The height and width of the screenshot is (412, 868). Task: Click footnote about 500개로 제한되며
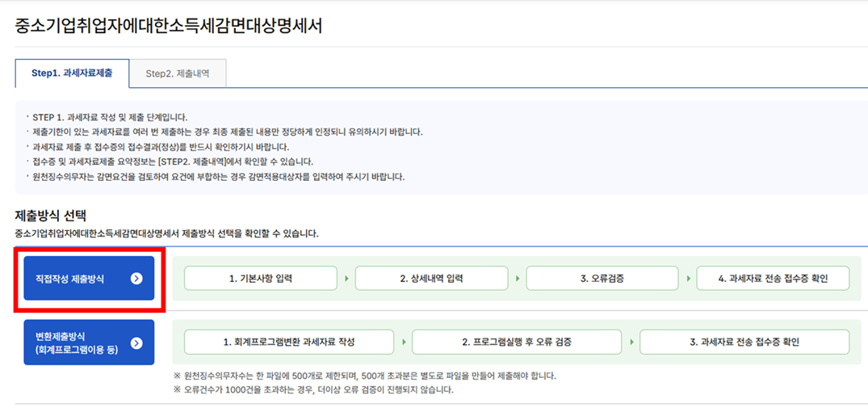tap(365, 376)
